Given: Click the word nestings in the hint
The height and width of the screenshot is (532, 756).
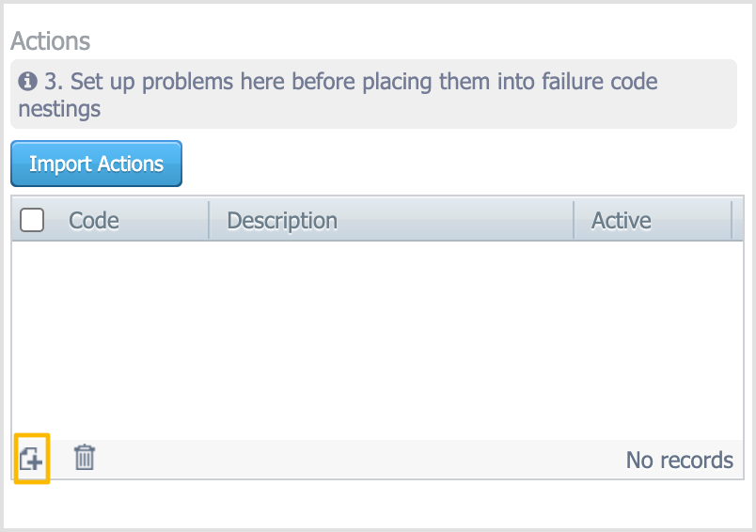Looking at the screenshot, I should point(59,109).
